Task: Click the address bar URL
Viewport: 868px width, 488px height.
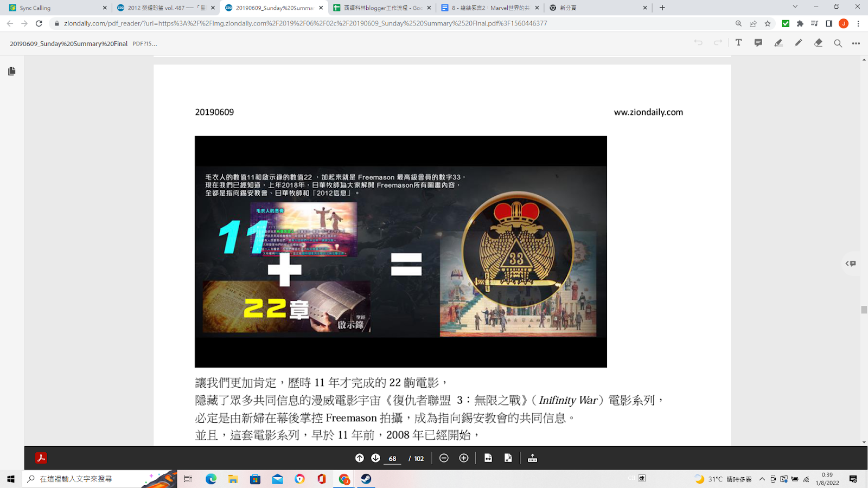Action: [305, 23]
